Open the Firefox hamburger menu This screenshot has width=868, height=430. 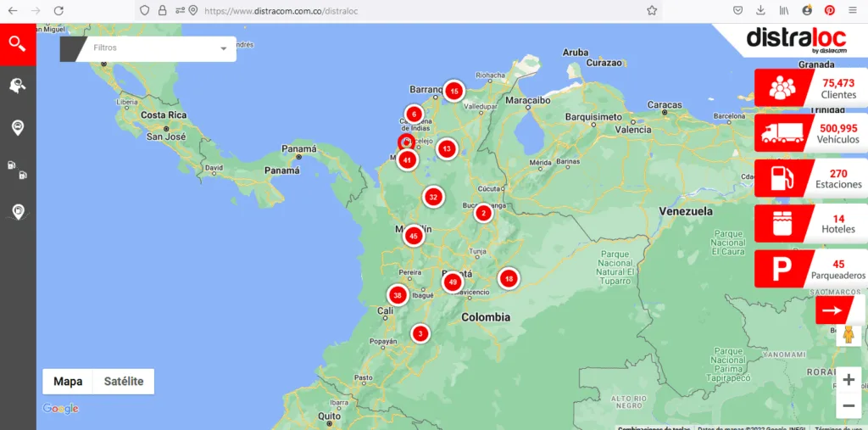tap(852, 10)
